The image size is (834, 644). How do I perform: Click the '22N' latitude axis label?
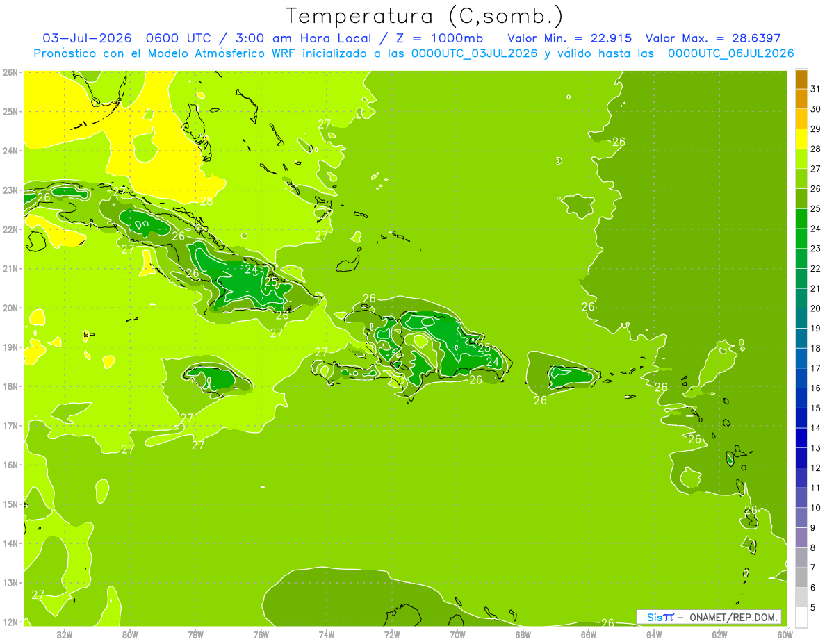10,229
